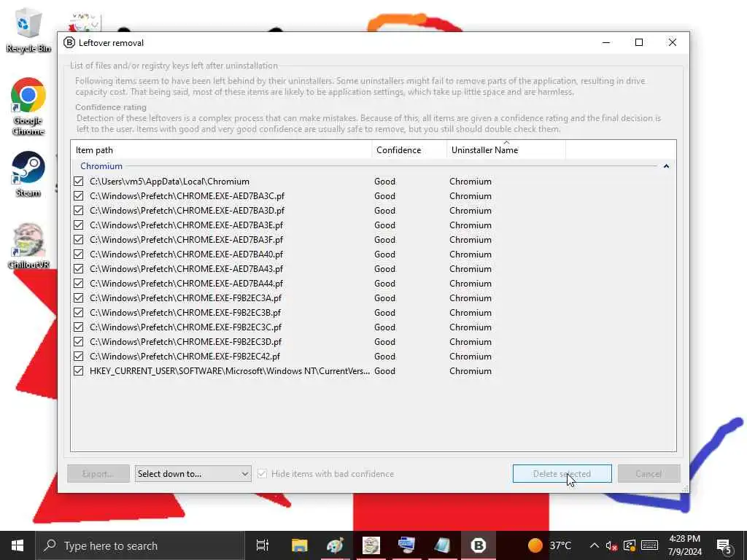Click the muted volume tray icon
Viewport: 747px width, 560px height.
pyautogui.click(x=611, y=545)
